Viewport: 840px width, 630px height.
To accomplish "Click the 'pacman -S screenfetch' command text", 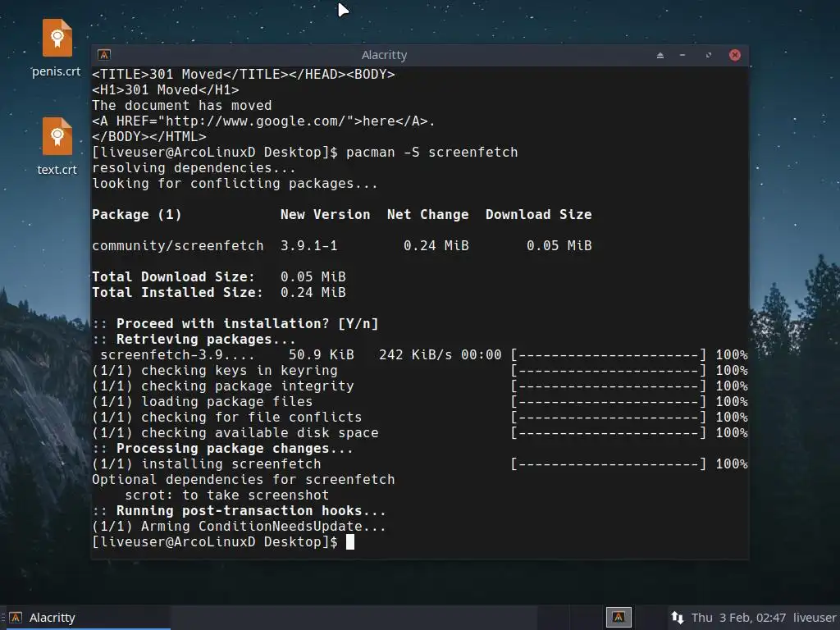I will coord(431,152).
